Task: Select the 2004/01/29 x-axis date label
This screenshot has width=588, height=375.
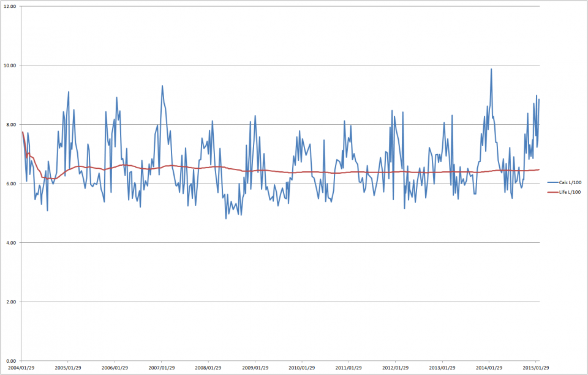Action: (x=21, y=368)
